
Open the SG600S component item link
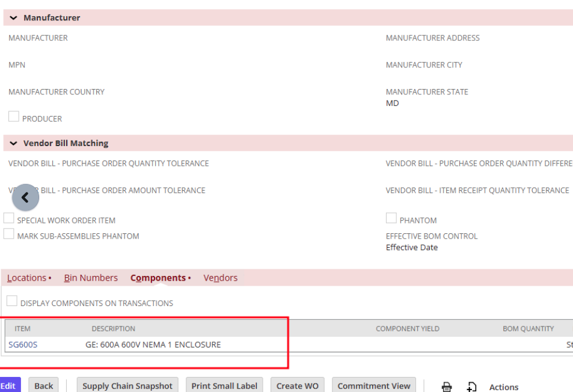pos(23,345)
